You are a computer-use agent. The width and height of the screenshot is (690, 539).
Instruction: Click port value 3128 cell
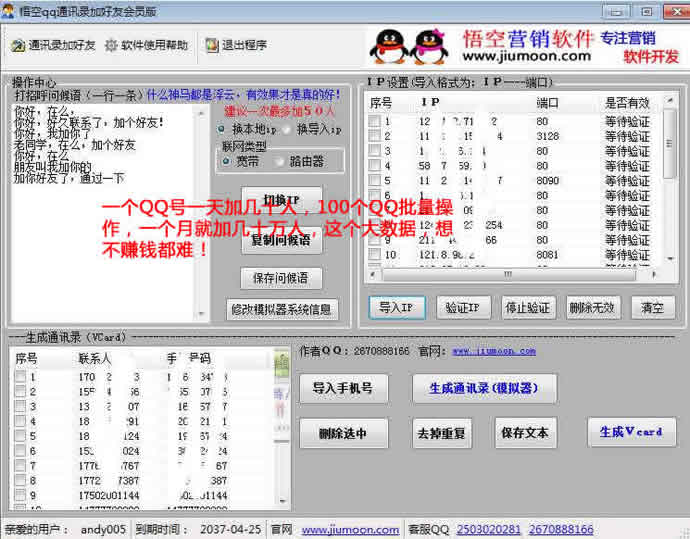click(x=547, y=136)
